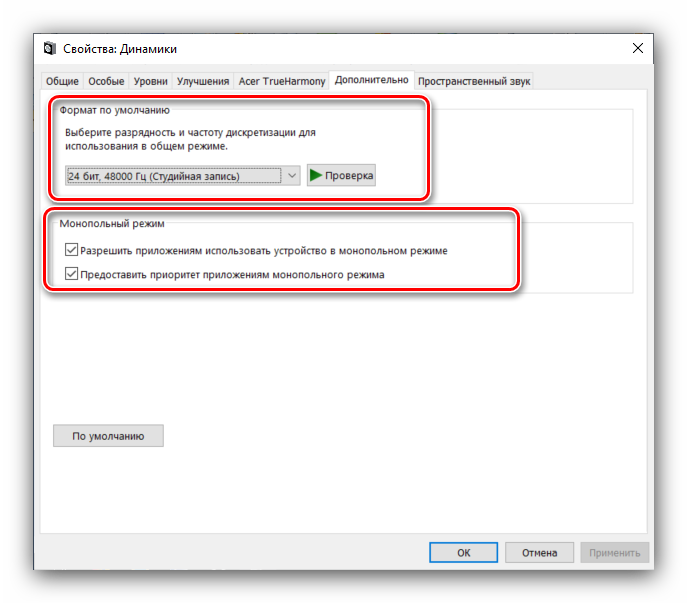Click the Формат по умолчанию group label
Image resolution: width=687 pixels, height=603 pixels.
point(114,110)
